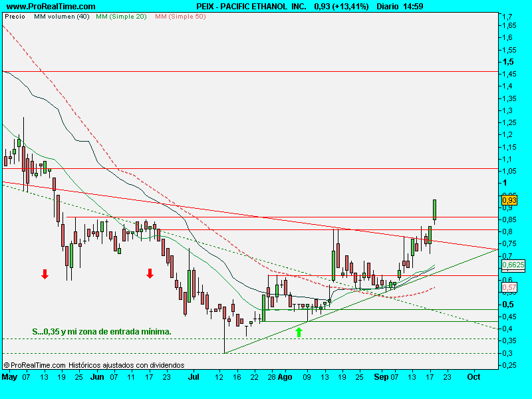Click the 0,25 value on price axis
The image size is (532, 399).
509,365
